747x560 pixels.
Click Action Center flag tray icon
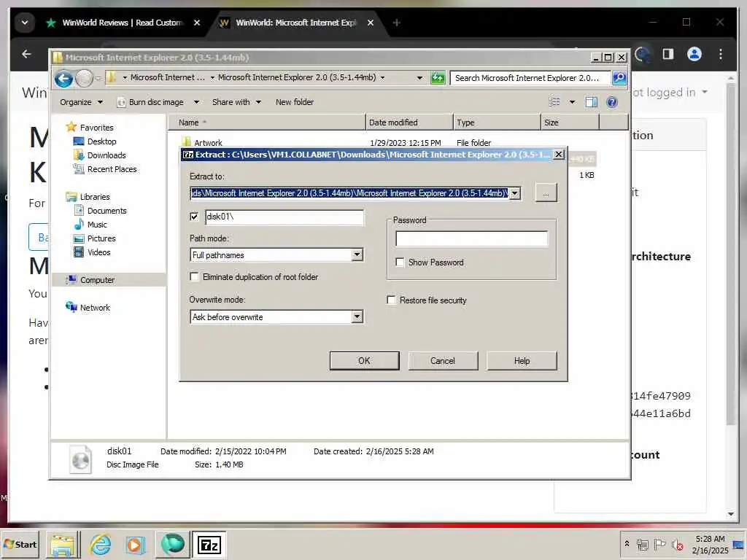pos(659,544)
